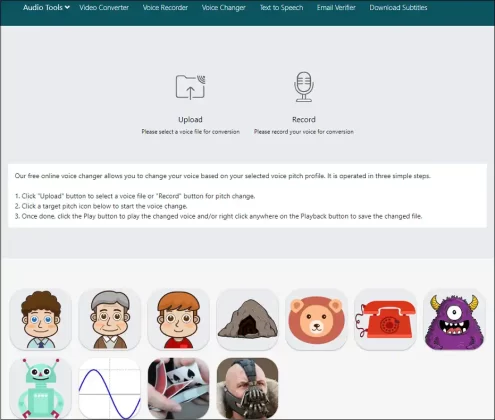Choose the playing cards shuffle effect
The image size is (495, 420).
tap(179, 388)
